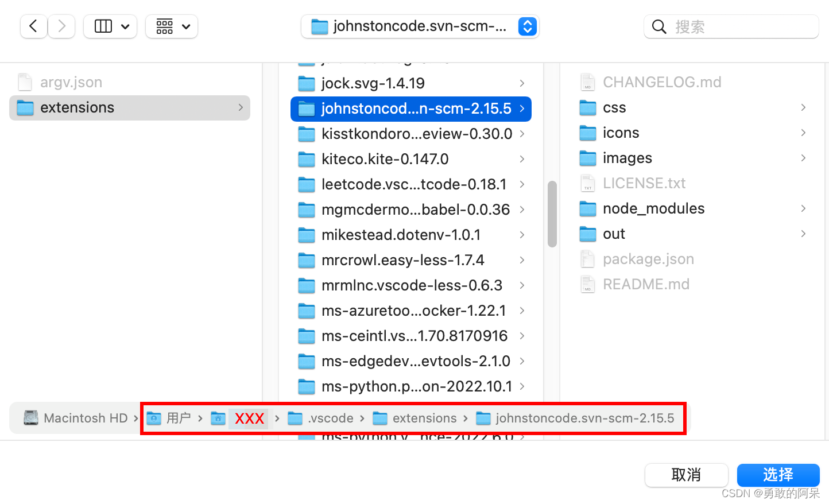Viewport: 829px width, 504px height.
Task: Click the out folder icon
Action: point(588,234)
